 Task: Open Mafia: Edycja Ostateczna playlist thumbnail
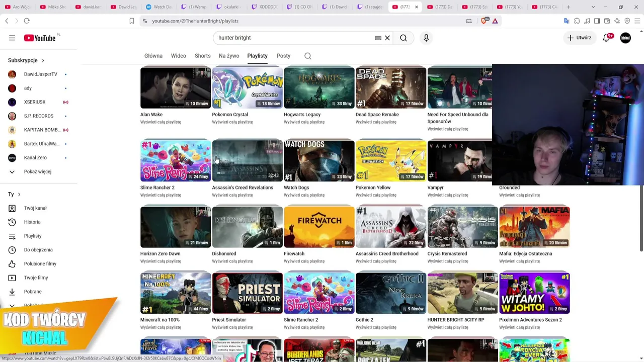coord(534,227)
